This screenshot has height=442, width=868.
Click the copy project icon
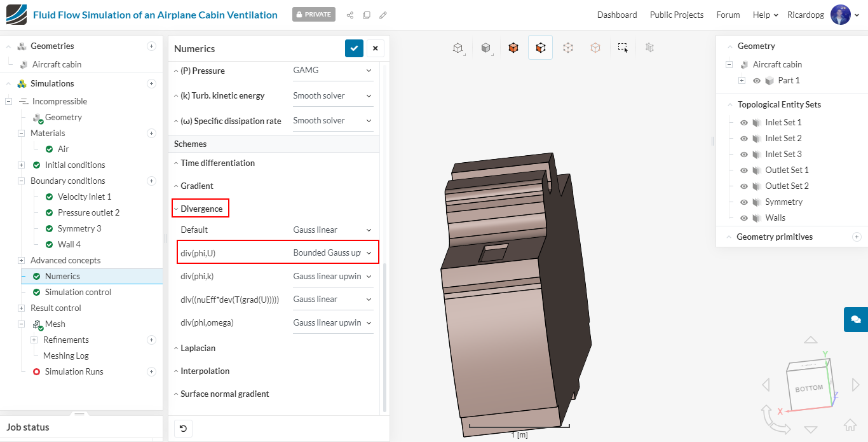click(367, 15)
